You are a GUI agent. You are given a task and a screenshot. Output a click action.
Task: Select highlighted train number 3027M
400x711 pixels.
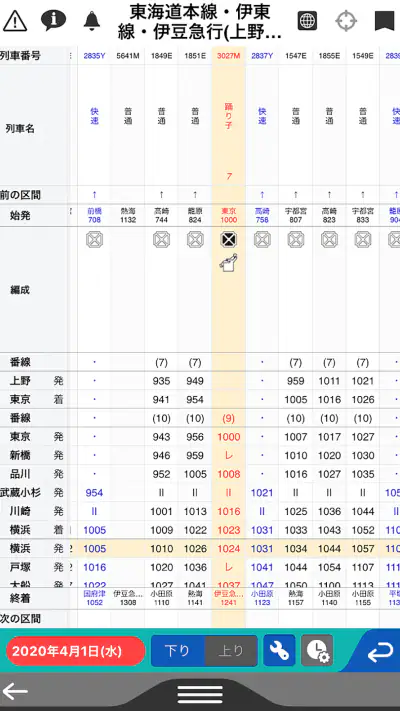(229, 56)
